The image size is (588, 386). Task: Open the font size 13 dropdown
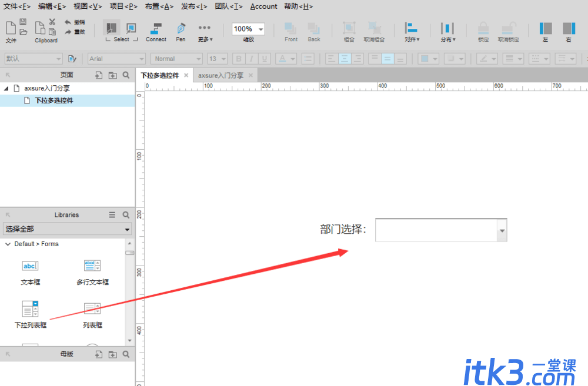pos(218,59)
